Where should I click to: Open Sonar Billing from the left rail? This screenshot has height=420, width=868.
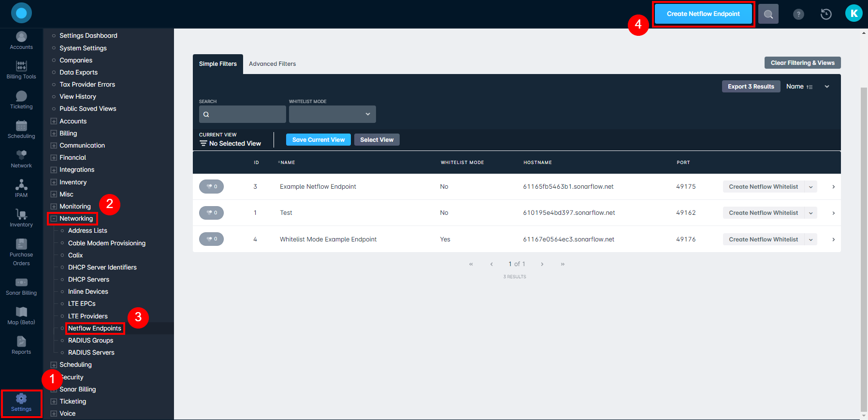tap(21, 286)
